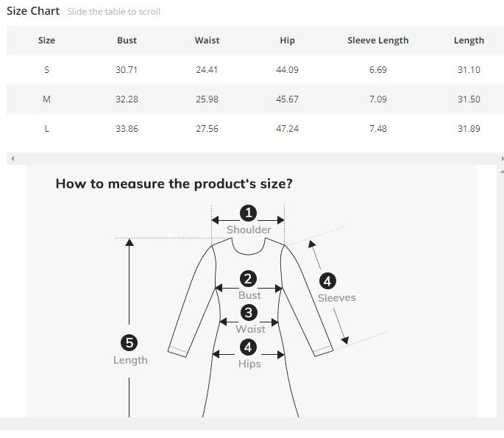
Task: Click the number 4 marker above Sleeves
Action: pos(327,280)
